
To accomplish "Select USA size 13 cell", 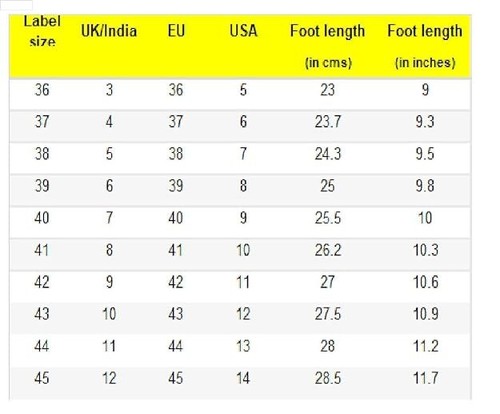I will 243,346.
